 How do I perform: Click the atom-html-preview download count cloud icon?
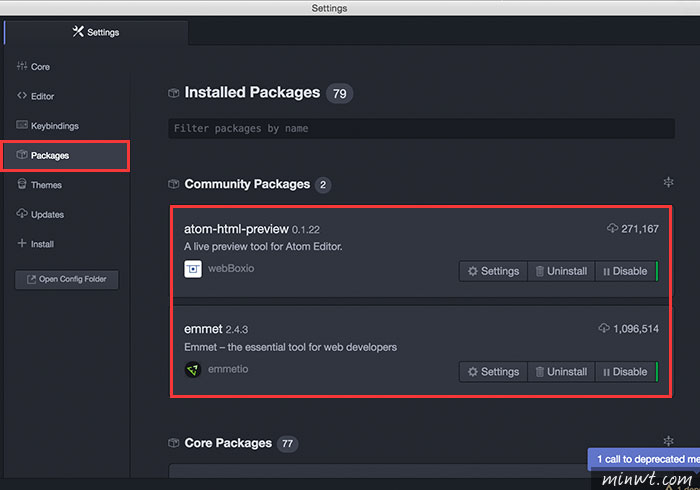coord(612,228)
